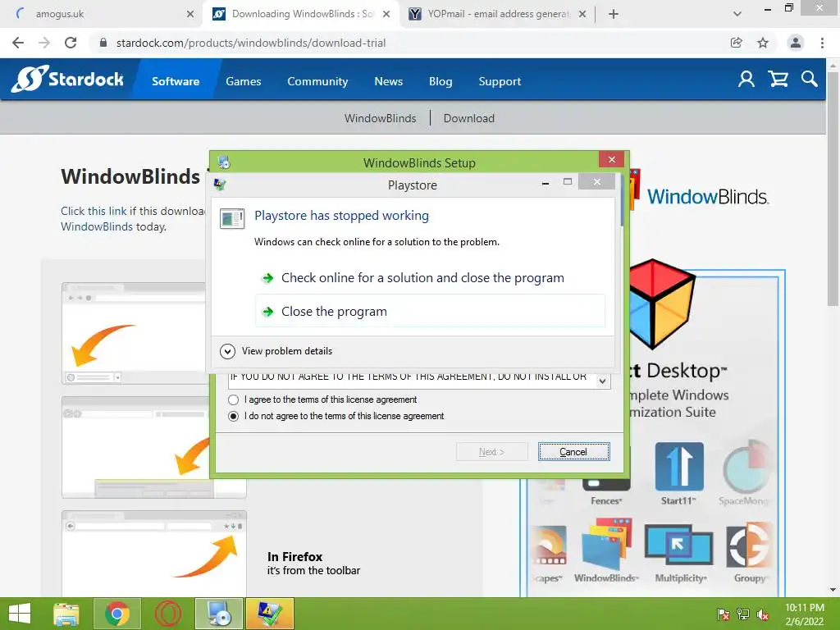Open the News menu item
Image resolution: width=840 pixels, height=630 pixels.
pyautogui.click(x=388, y=81)
